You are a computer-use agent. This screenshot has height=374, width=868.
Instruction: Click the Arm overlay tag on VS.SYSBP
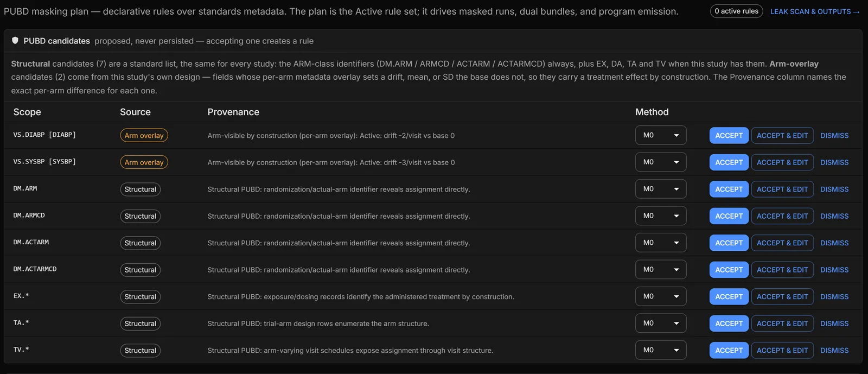click(144, 162)
